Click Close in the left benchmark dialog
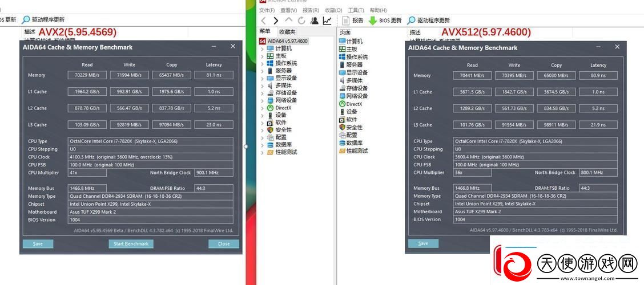 (224, 244)
